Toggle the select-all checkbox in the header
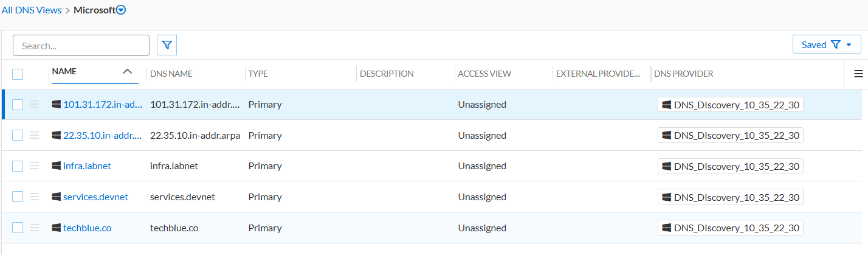This screenshot has width=868, height=255. 18,74
